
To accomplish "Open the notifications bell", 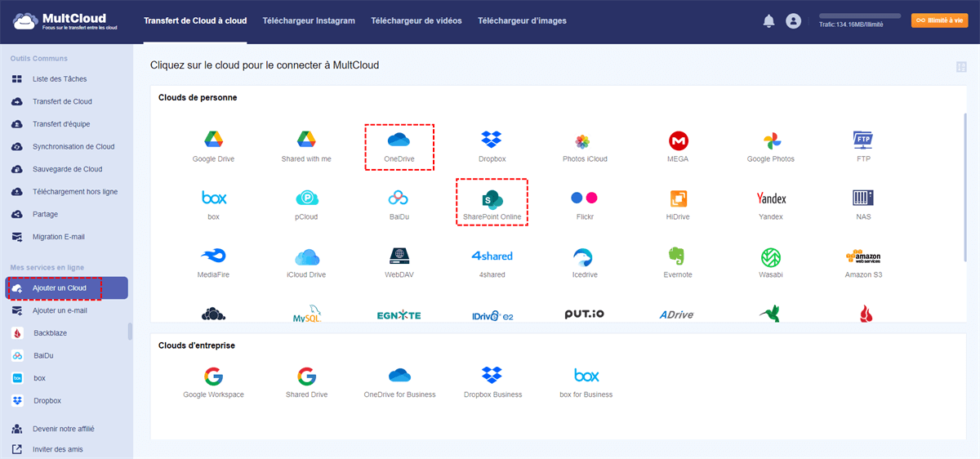I will tap(768, 20).
